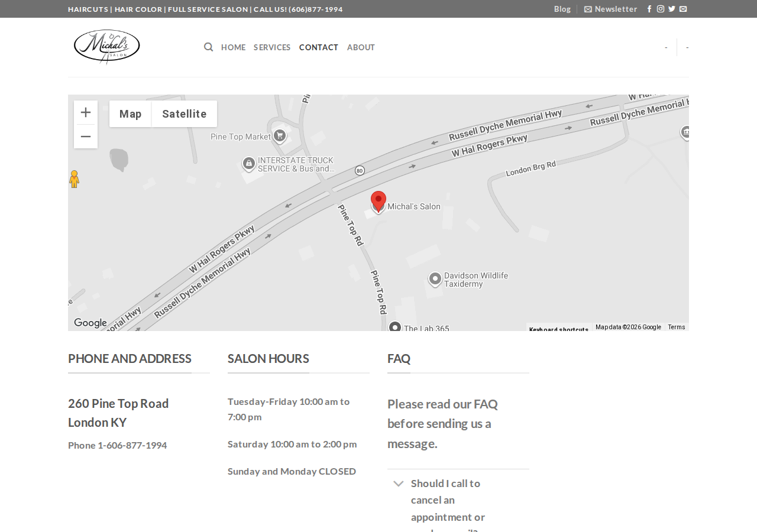The height and width of the screenshot is (532, 757).
Task: Open the SERVICES menu item
Action: [272, 47]
